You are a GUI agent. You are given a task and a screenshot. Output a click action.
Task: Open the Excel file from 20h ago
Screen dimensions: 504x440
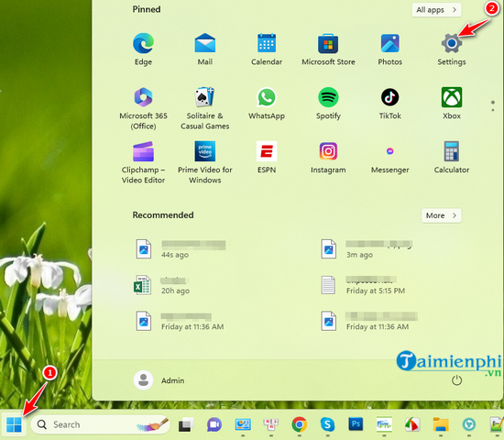click(x=162, y=285)
